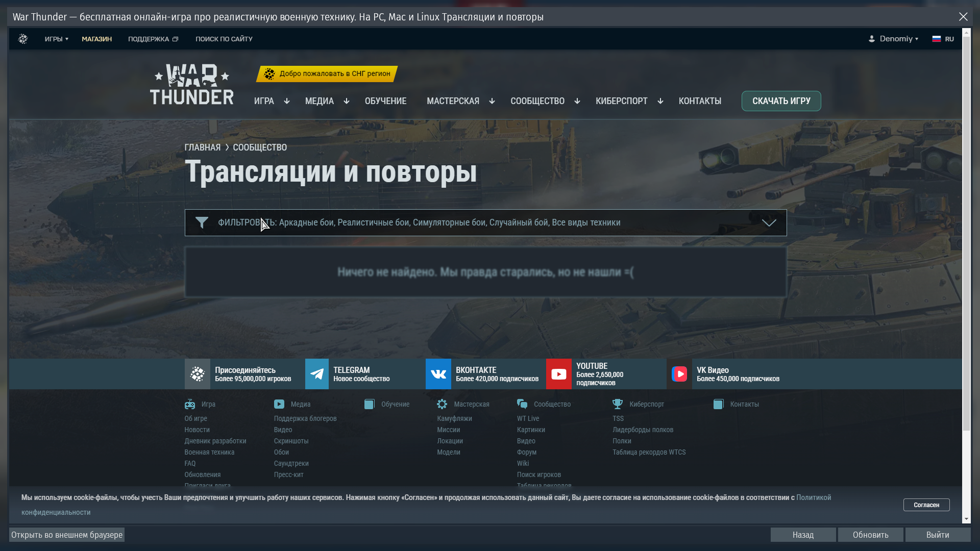Click the Мастерская gear icon in footer

pos(442,404)
